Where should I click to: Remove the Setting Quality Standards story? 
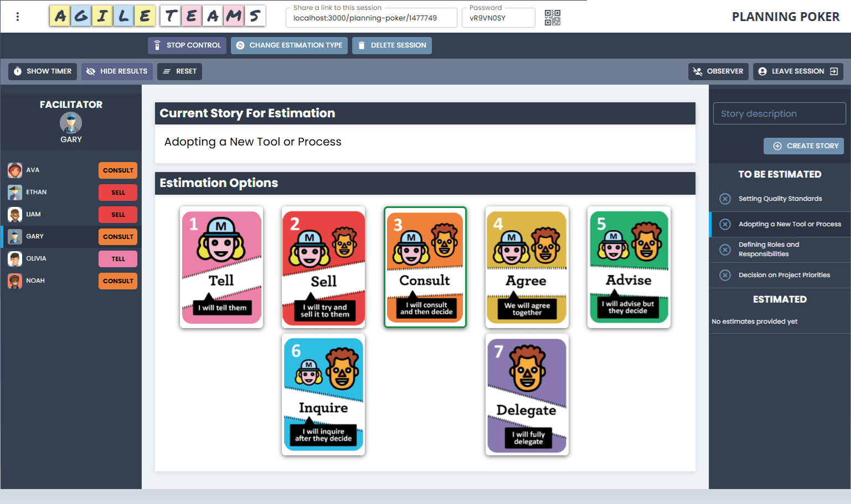point(725,199)
